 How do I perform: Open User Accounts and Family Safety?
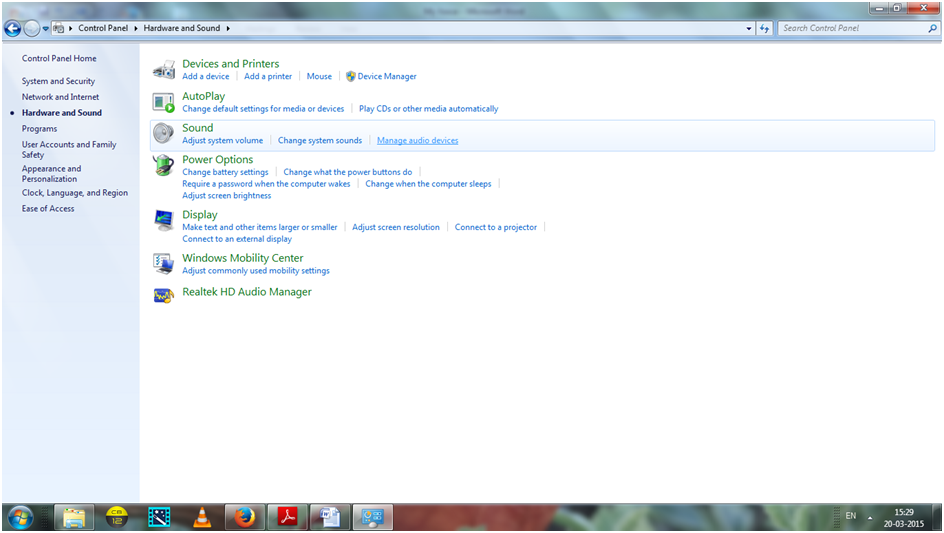coord(69,149)
